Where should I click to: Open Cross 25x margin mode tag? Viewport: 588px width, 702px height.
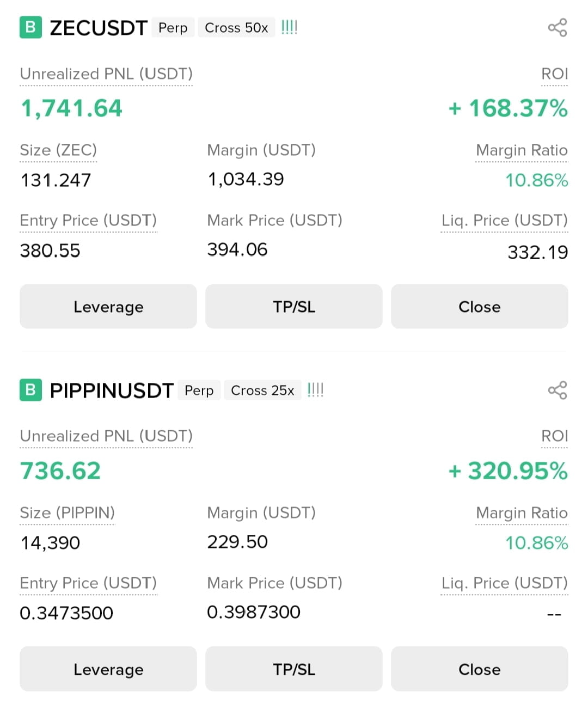point(262,390)
